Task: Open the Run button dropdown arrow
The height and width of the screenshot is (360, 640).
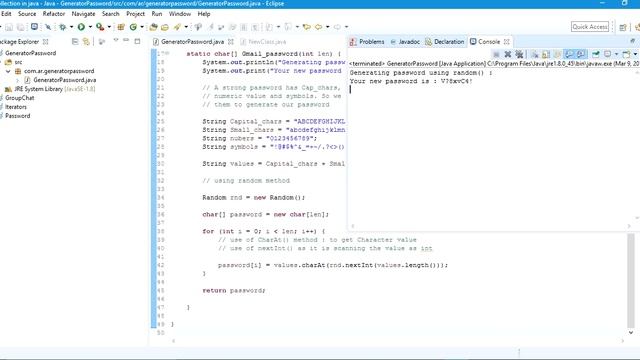Action: [x=90, y=27]
